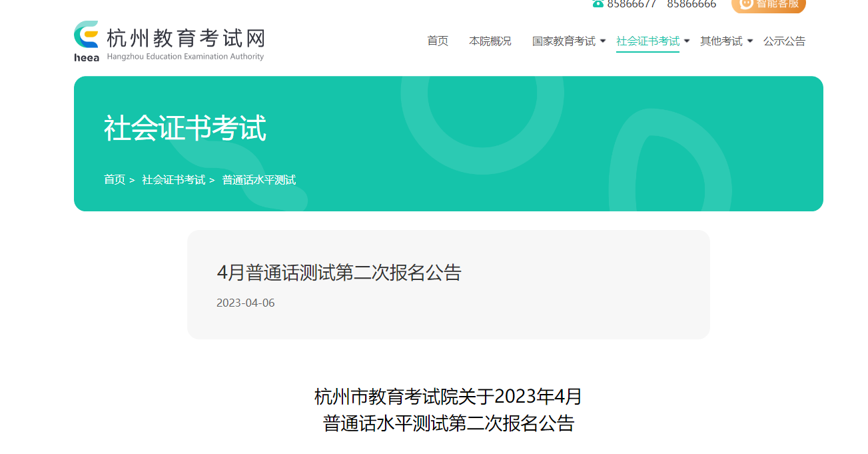The width and height of the screenshot is (868, 454).
Task: Expand the dropdown arrow beside 其他考试
Action: pyautogui.click(x=750, y=41)
